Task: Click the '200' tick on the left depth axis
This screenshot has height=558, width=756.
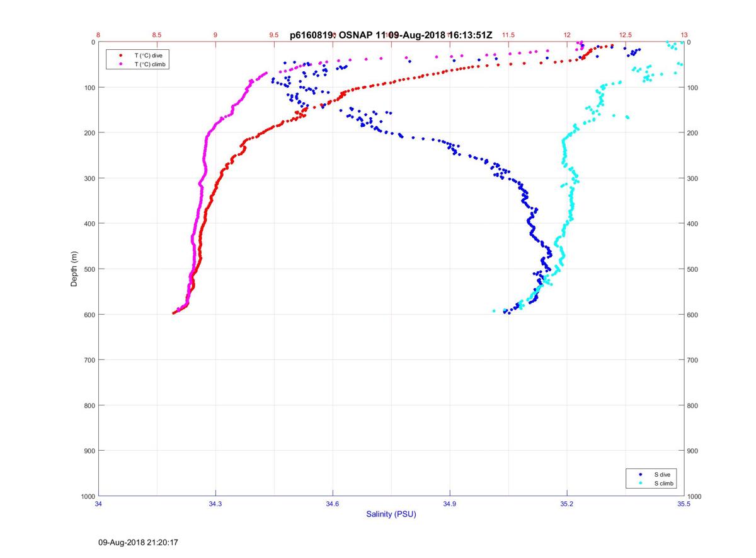Action: [x=89, y=133]
